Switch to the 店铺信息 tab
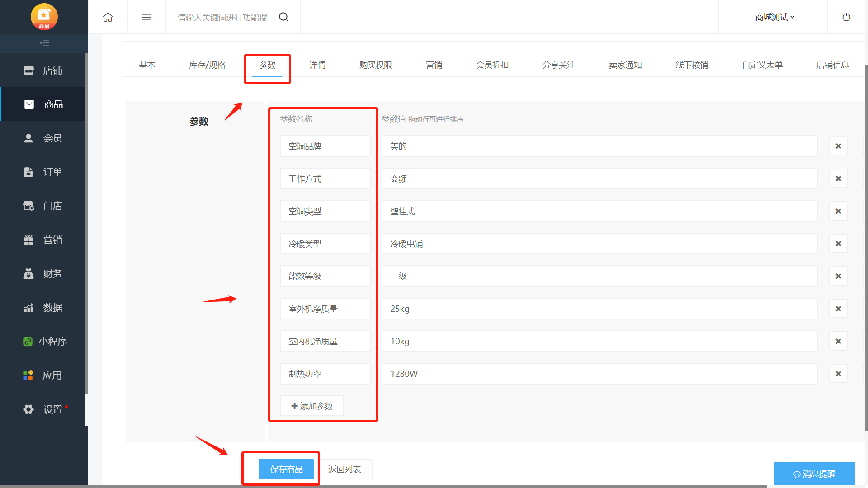The image size is (868, 488). [x=832, y=65]
